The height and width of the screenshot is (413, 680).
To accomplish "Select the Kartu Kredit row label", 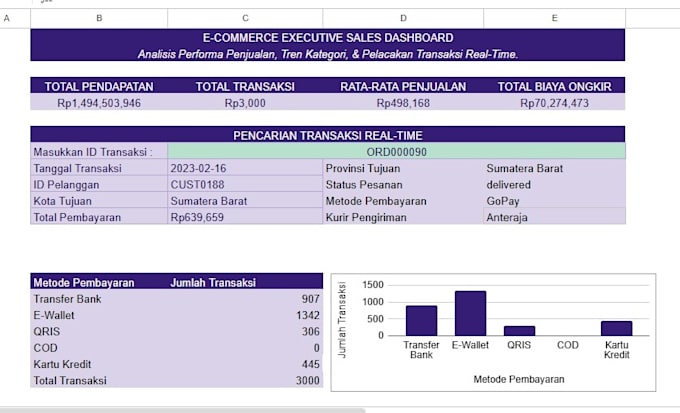I will tap(62, 364).
